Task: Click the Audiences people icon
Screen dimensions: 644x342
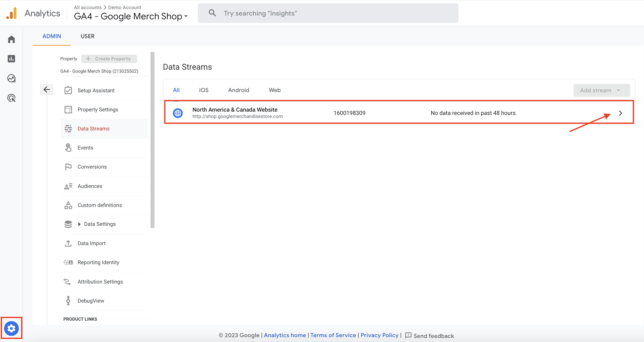Action: pos(68,186)
